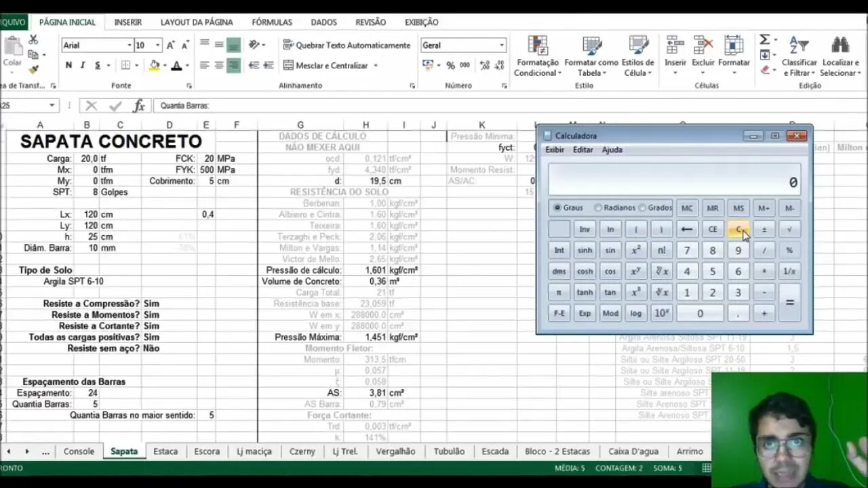Select column header G

[300, 125]
